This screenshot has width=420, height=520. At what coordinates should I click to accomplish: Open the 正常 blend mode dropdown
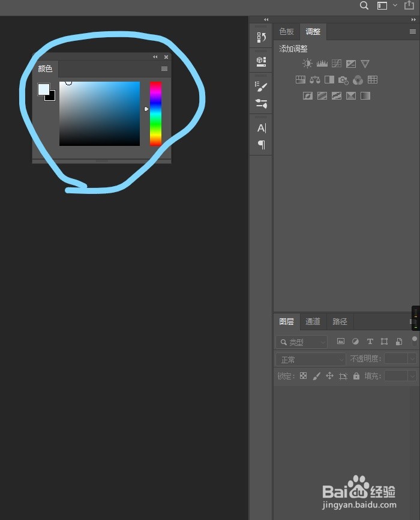click(x=311, y=359)
